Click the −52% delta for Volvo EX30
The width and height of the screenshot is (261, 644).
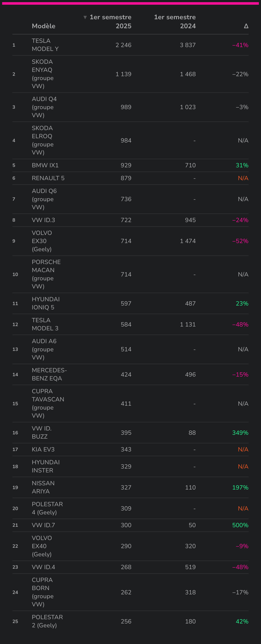point(240,241)
